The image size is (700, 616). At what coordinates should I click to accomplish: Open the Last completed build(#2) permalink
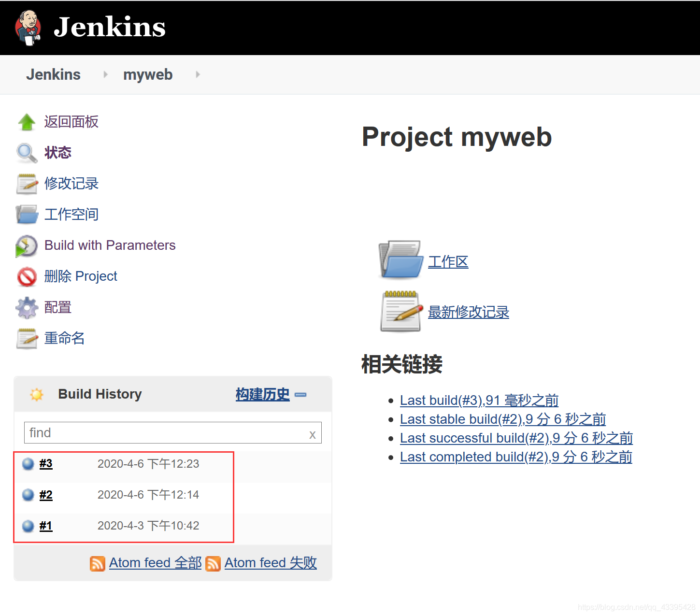516,457
